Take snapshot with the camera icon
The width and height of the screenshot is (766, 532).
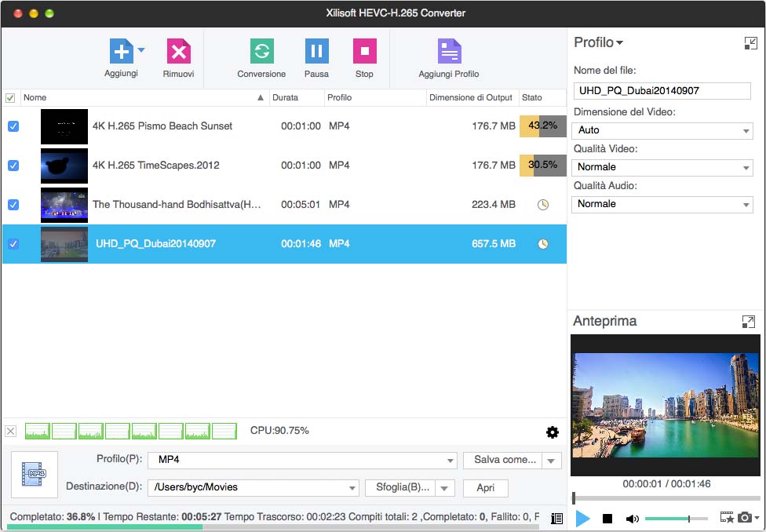745,517
